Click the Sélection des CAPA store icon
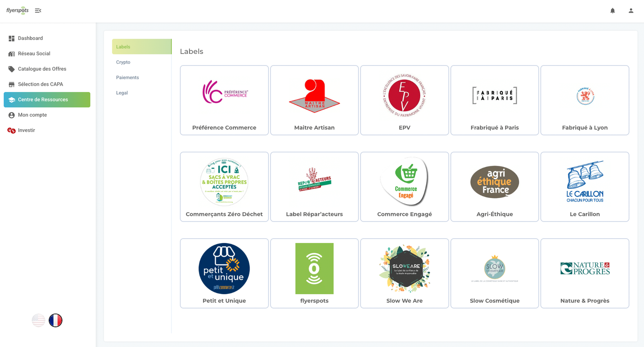 point(12,84)
